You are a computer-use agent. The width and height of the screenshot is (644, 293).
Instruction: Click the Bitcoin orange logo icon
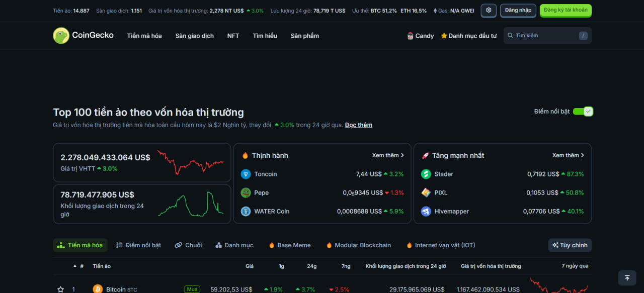[98, 289]
